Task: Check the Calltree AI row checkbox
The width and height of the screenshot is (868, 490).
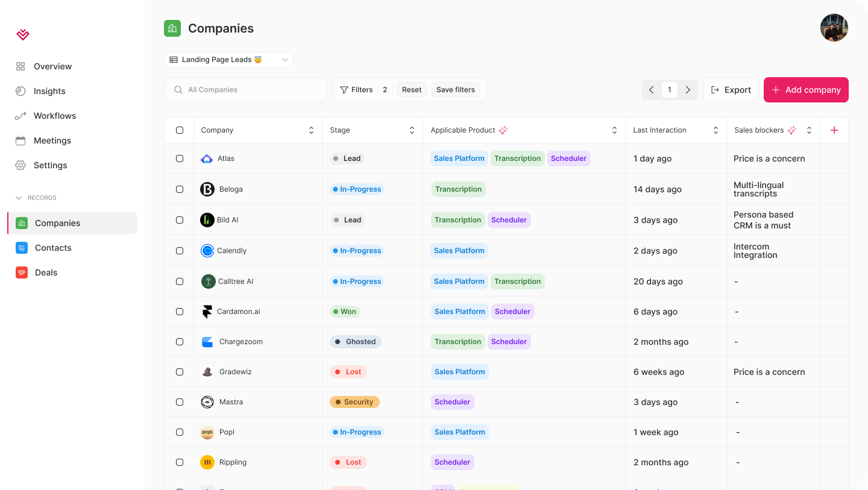Action: (x=180, y=281)
